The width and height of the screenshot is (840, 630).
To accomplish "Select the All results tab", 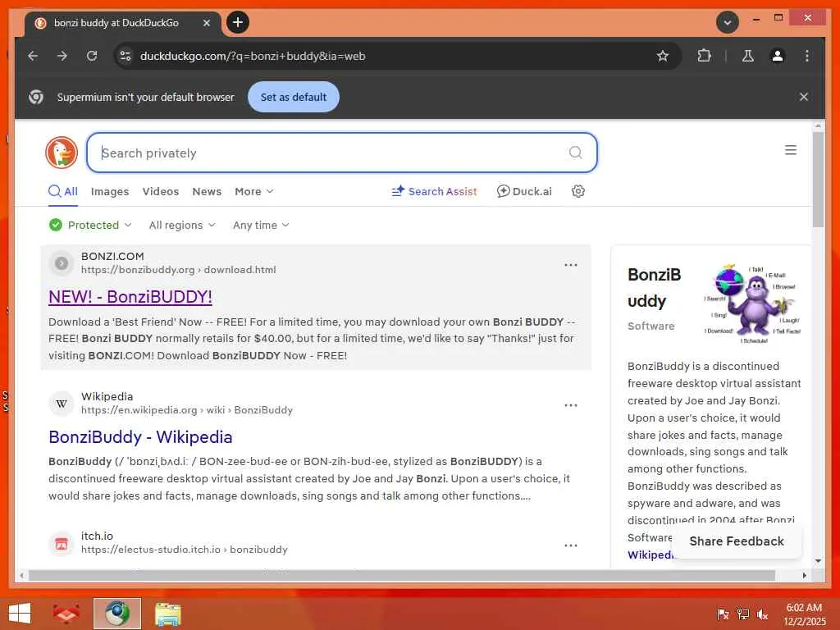I will [x=63, y=192].
